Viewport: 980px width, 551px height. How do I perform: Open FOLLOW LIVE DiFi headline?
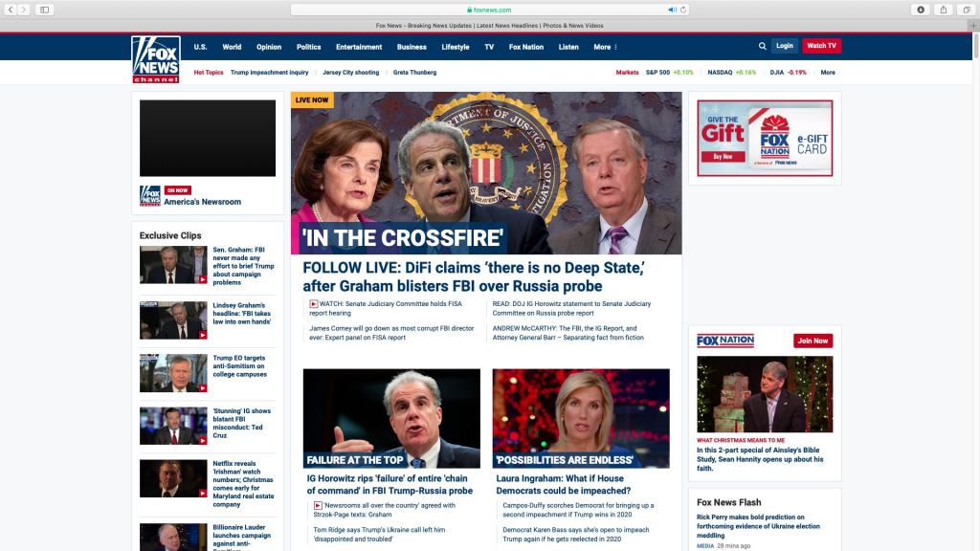pos(474,276)
